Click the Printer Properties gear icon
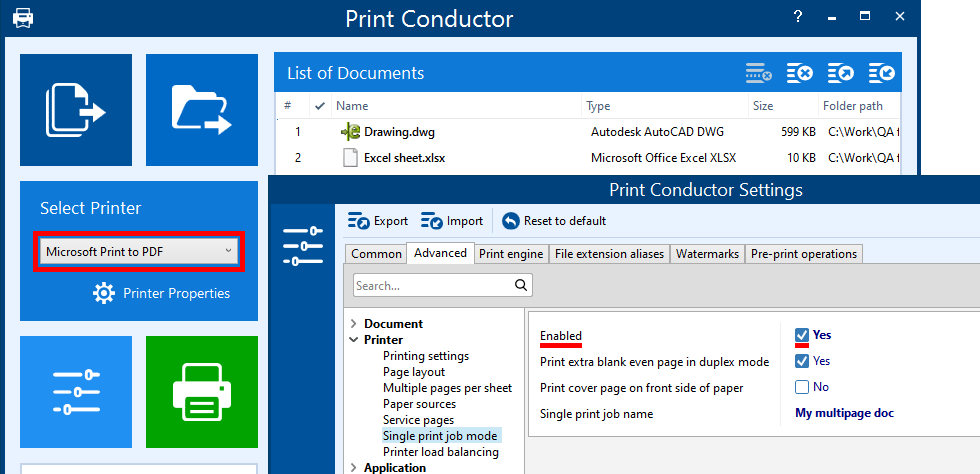Viewport: 980px width, 474px height. pos(104,293)
